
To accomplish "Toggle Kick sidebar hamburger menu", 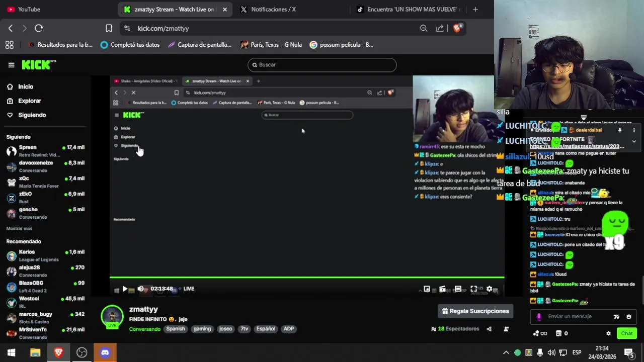I will [x=11, y=65].
